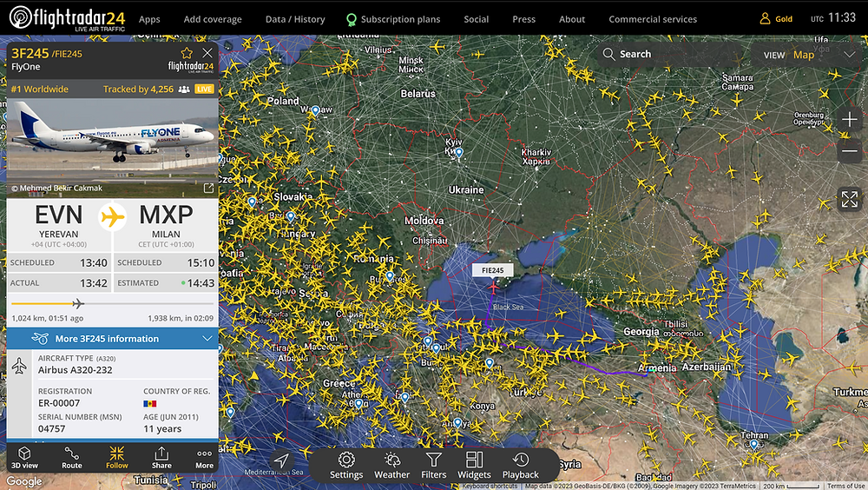Click the UTC 11:33 clock
Screen dimensions: 868x490
(x=833, y=18)
